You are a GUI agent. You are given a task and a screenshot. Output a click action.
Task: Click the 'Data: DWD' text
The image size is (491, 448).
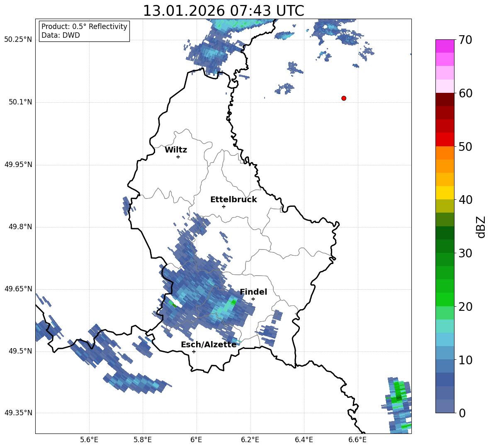(x=61, y=35)
